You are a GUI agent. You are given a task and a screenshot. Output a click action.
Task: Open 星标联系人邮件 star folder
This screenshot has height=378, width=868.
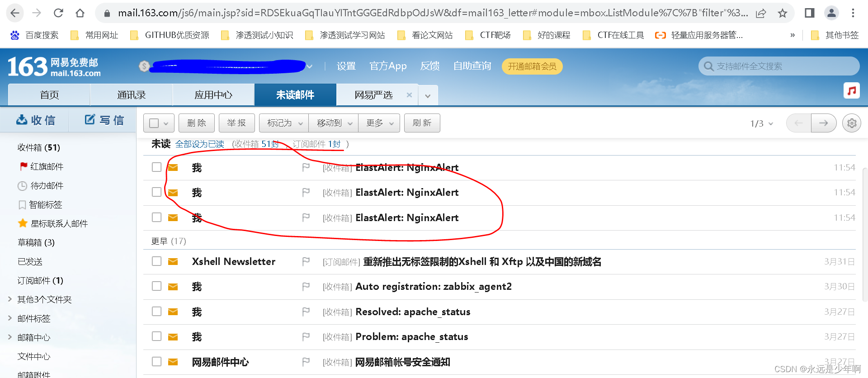click(52, 223)
